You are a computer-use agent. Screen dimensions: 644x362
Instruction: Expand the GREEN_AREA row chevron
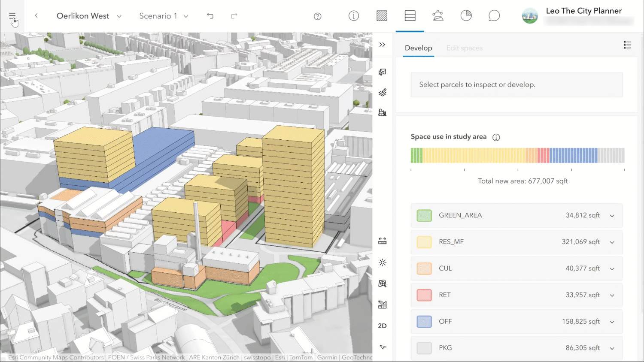(x=611, y=215)
